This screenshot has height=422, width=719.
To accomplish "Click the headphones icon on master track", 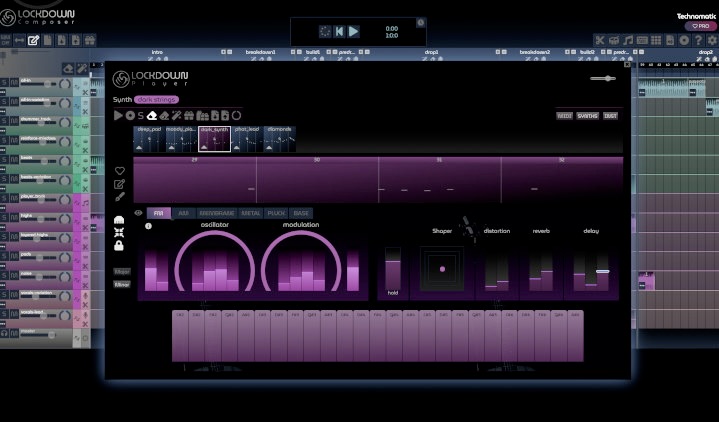I will [4, 333].
